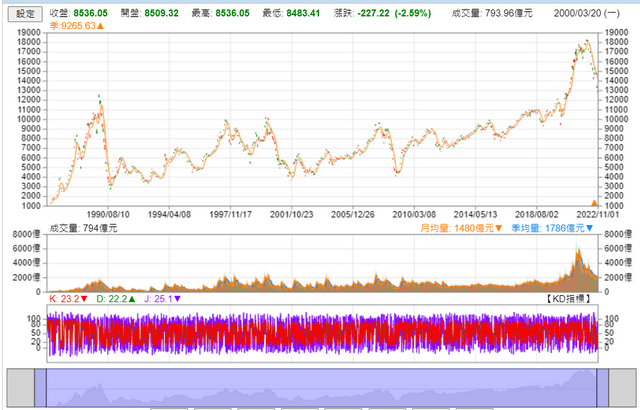The height and width of the screenshot is (410, 640).
Task: Click the gray area right of the range selector
Action: [x=622, y=388]
